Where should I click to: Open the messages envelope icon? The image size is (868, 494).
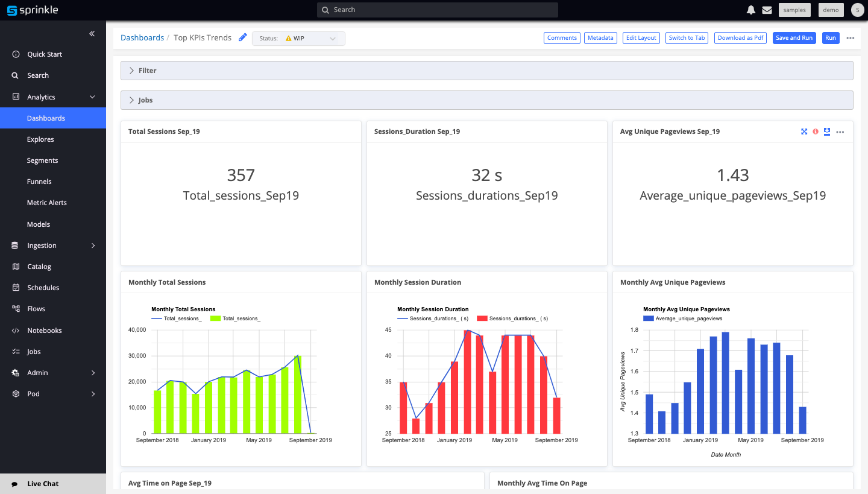[767, 9]
